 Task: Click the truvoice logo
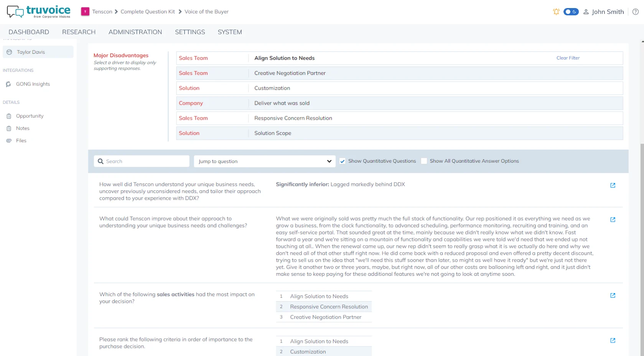click(39, 12)
